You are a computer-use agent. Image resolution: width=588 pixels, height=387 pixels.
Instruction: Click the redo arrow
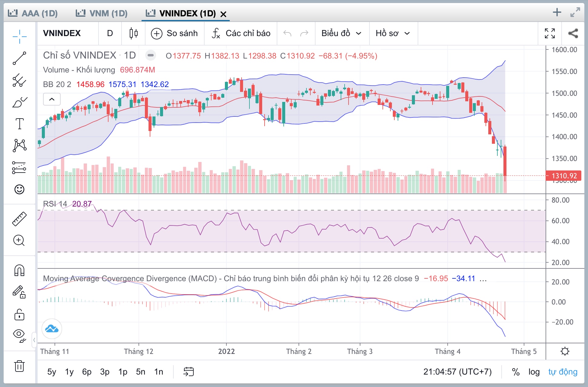coord(304,33)
